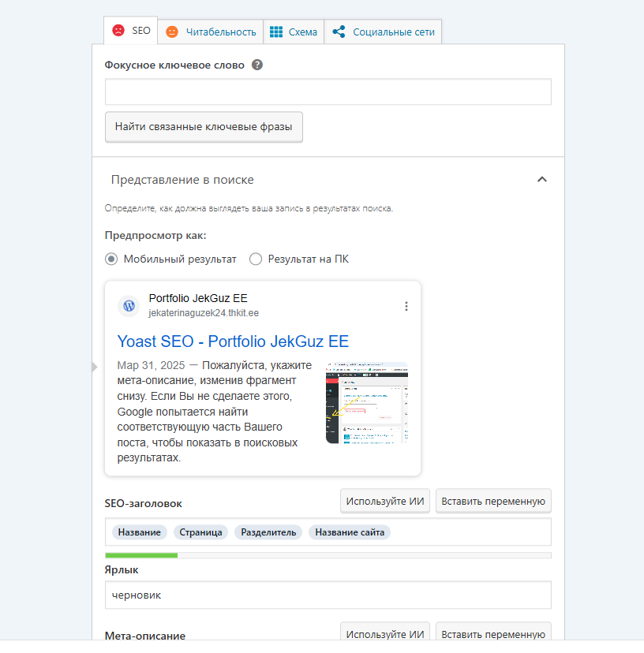The image size is (644, 653).
Task: Select the Мобильный результат radio button
Action: coord(111,259)
